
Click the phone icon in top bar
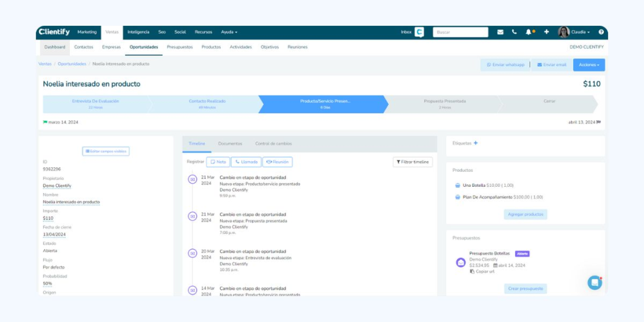coord(514,32)
